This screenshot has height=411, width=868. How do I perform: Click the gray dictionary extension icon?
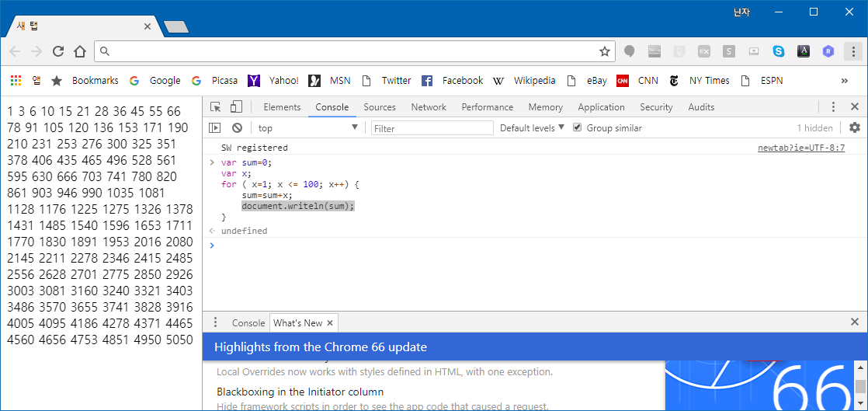point(654,51)
